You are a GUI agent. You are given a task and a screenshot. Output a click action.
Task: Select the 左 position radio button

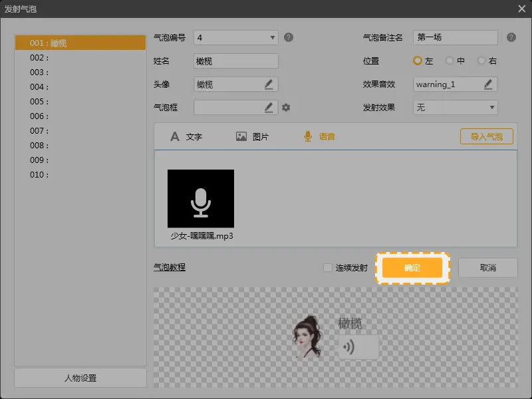click(418, 61)
